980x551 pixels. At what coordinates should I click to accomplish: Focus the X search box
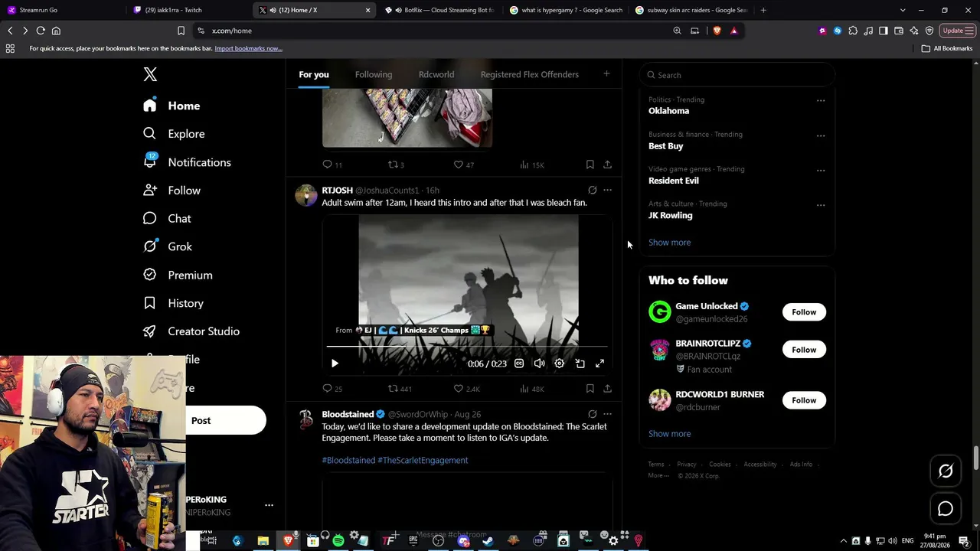[737, 75]
